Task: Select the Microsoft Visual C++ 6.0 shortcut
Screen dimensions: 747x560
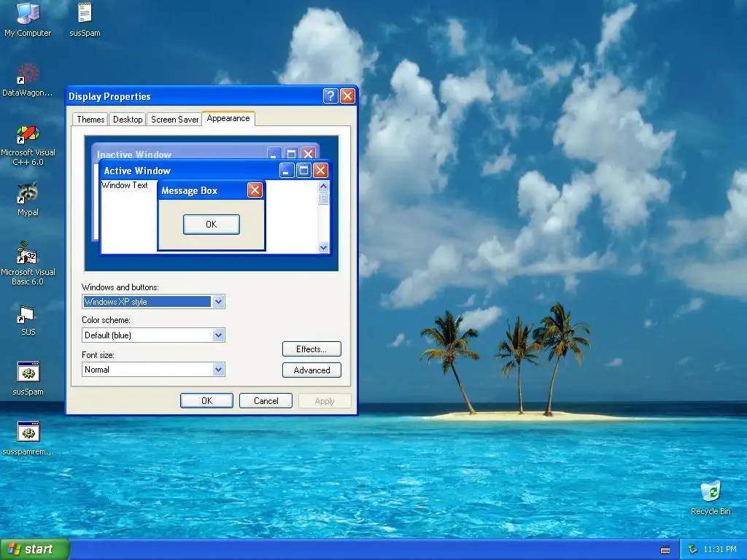Action: (28, 145)
